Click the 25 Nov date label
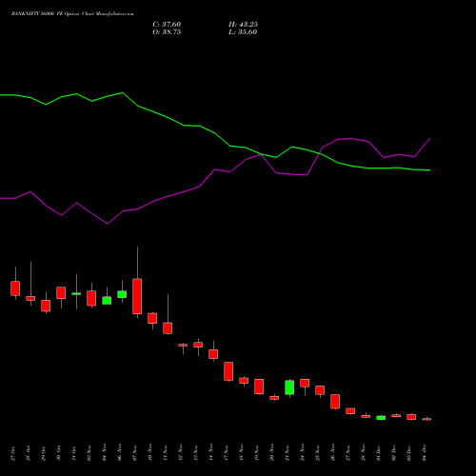476x476 pixels. 318,452
